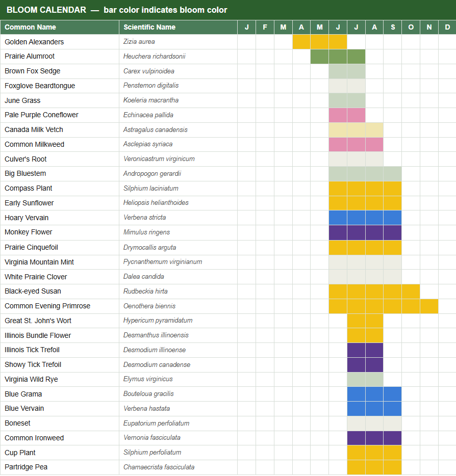Click the blue bloom bar for Hoary Vervain

365,218
